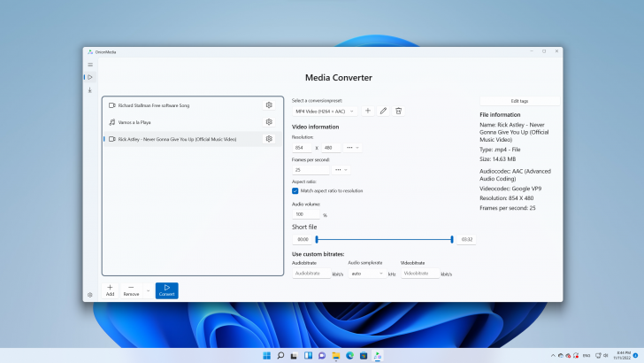This screenshot has height=363, width=644.
Task: Edit the selected conversion preset
Action: (x=383, y=111)
